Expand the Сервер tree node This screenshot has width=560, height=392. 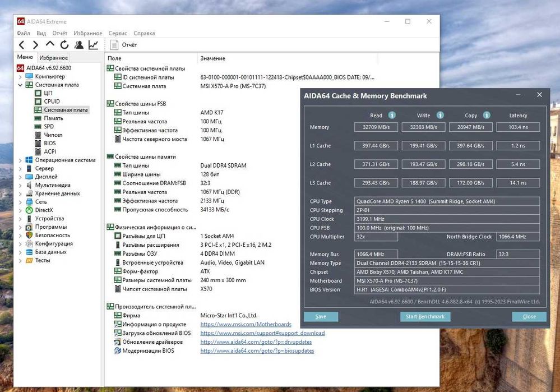tap(20, 169)
